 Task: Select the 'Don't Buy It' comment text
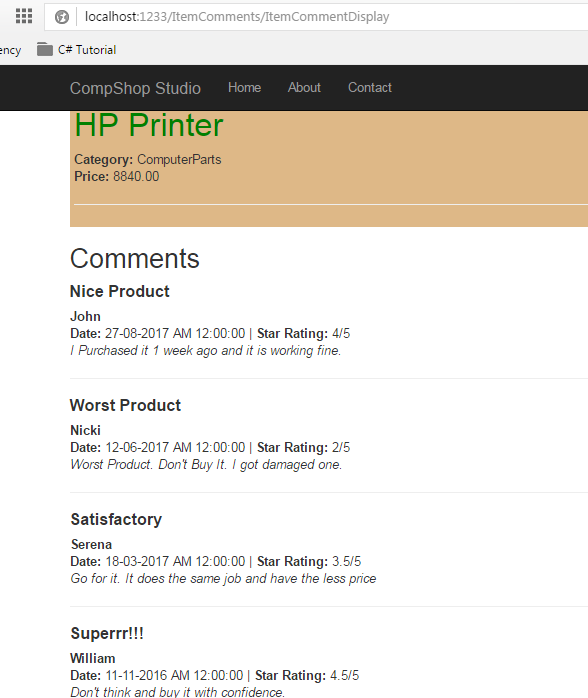(206, 465)
